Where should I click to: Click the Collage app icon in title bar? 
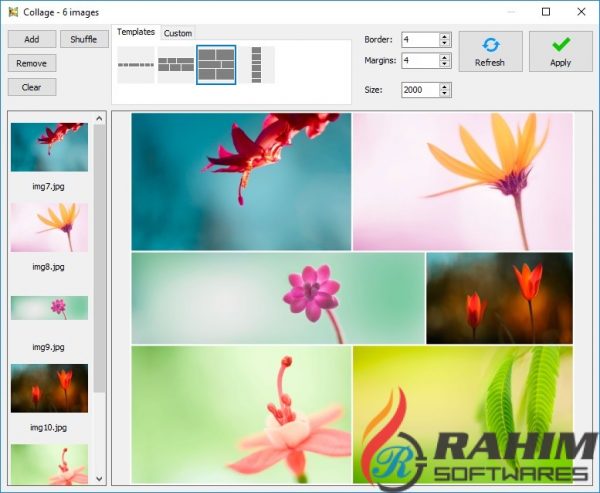pos(13,12)
